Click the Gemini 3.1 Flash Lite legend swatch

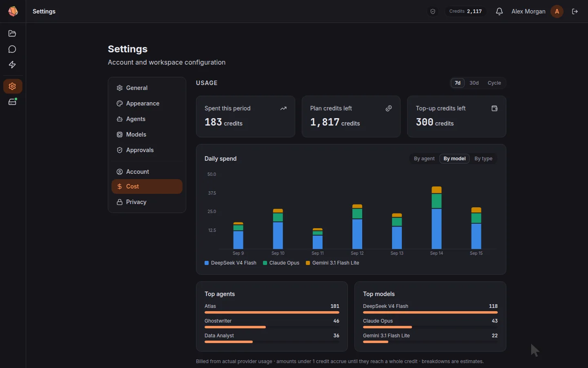[308, 263]
